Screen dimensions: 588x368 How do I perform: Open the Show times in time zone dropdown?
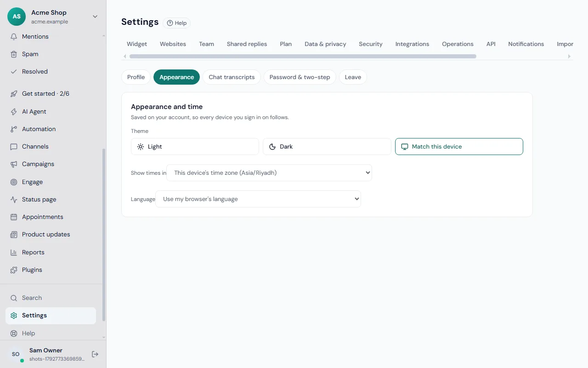pyautogui.click(x=269, y=172)
